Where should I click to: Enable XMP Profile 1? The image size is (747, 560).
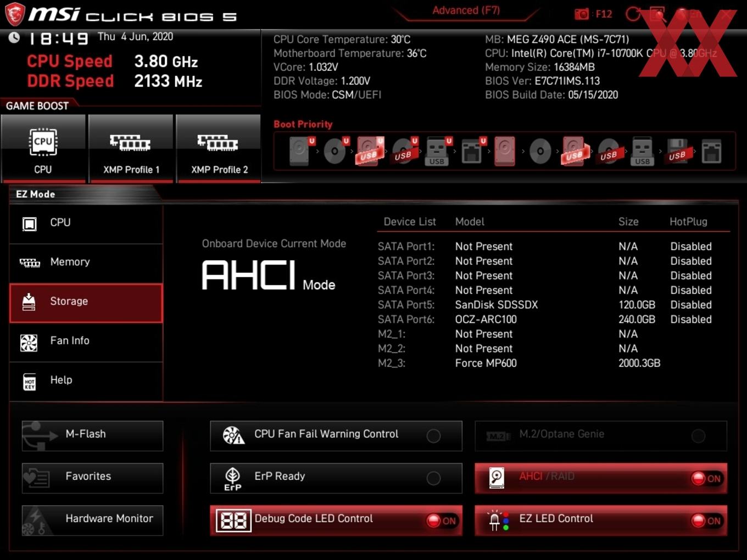pyautogui.click(x=131, y=148)
